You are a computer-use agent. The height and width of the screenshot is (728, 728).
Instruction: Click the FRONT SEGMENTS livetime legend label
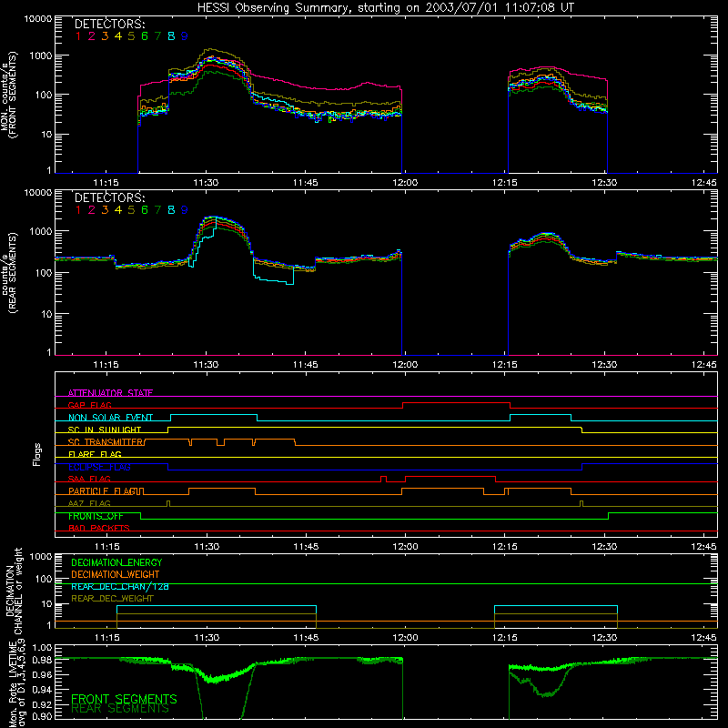tap(124, 699)
